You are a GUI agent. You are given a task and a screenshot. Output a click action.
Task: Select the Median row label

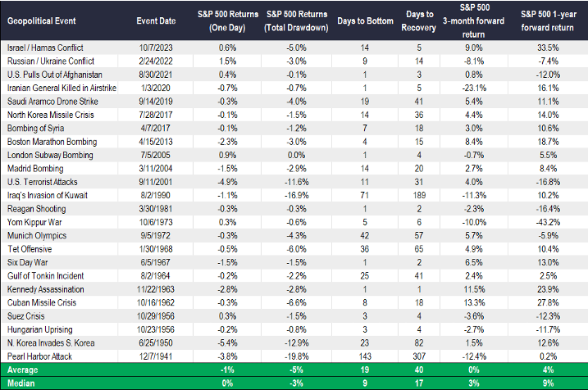[21, 383]
